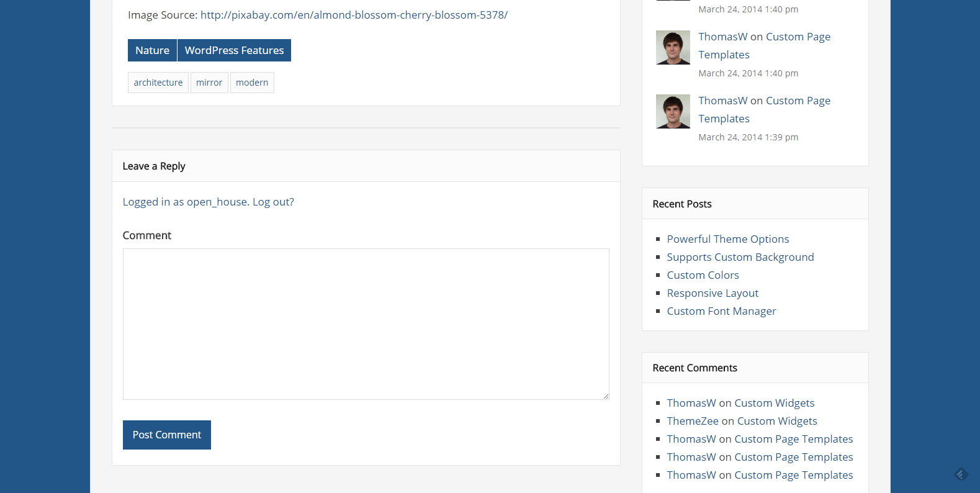
Task: View the Custom Font Manager post
Action: click(x=721, y=311)
